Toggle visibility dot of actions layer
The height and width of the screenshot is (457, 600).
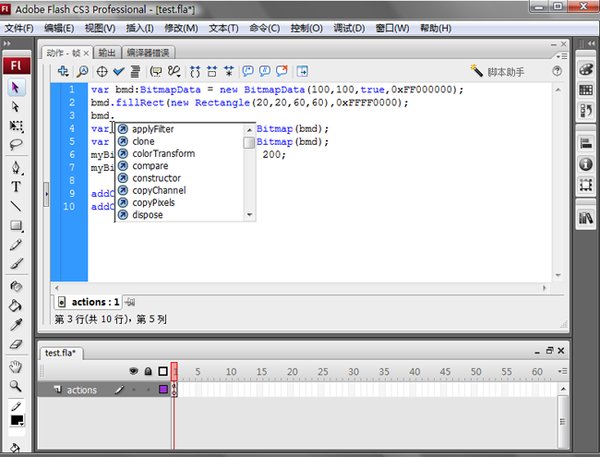(x=134, y=390)
